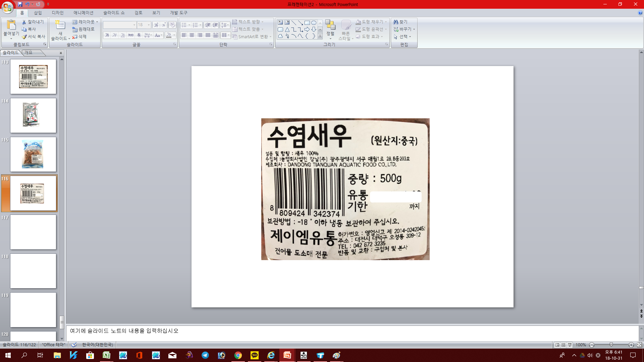This screenshot has width=644, height=362.
Task: Apply strikethrough formatting
Action: pyautogui.click(x=139, y=35)
